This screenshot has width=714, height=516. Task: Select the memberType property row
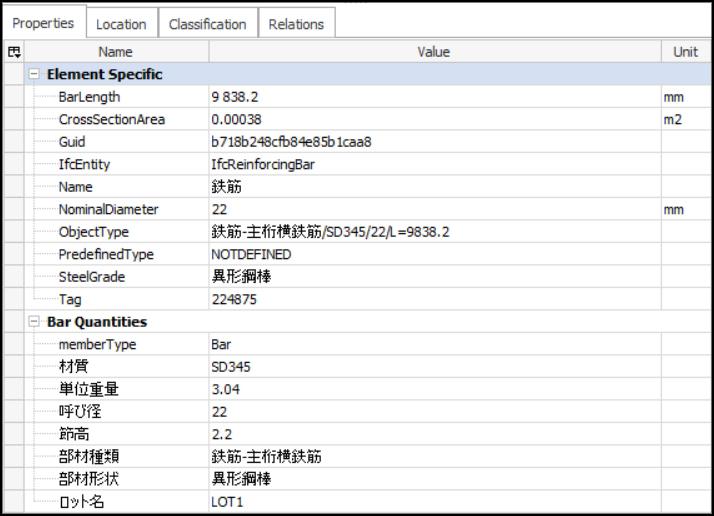(x=98, y=344)
